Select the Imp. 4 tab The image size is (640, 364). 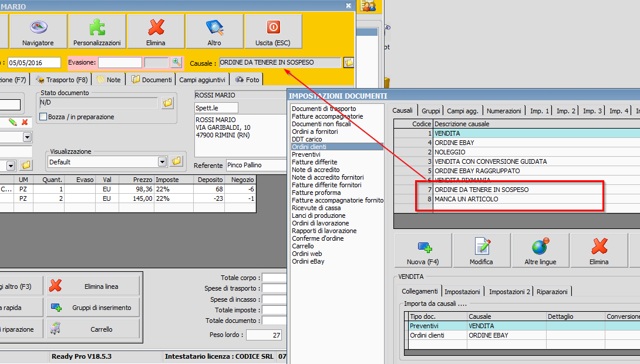pyautogui.click(x=619, y=111)
